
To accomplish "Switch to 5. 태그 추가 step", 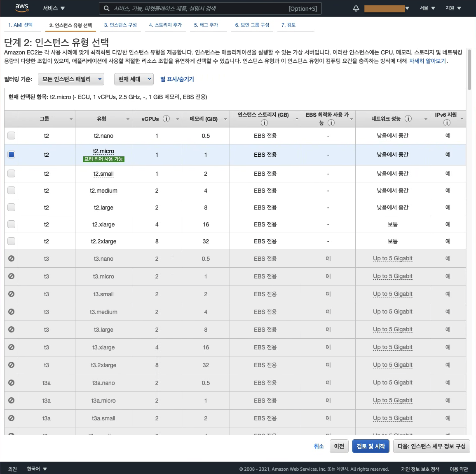I will click(206, 25).
